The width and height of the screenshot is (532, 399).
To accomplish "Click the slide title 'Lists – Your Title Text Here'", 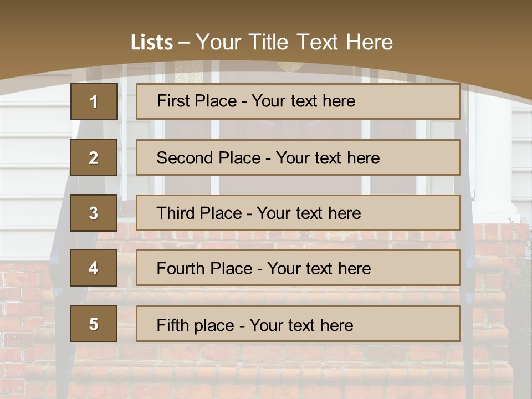I will tap(262, 43).
